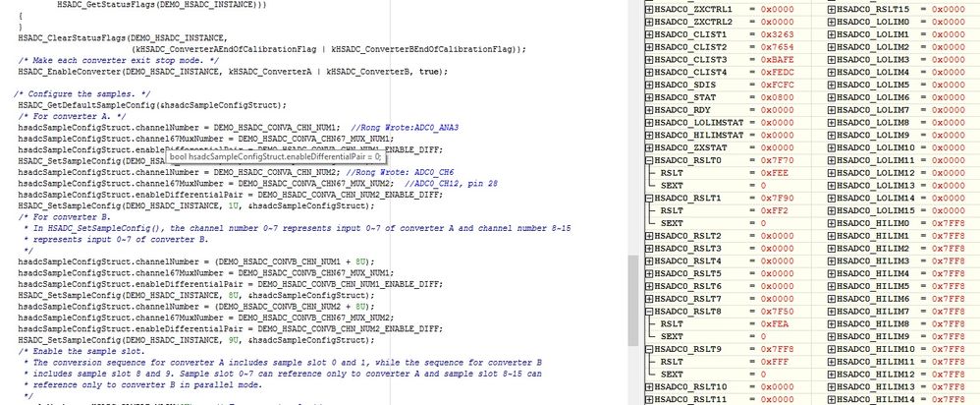Expand the HSADC0_RSLT10 register
980x405 pixels.
coord(649,387)
